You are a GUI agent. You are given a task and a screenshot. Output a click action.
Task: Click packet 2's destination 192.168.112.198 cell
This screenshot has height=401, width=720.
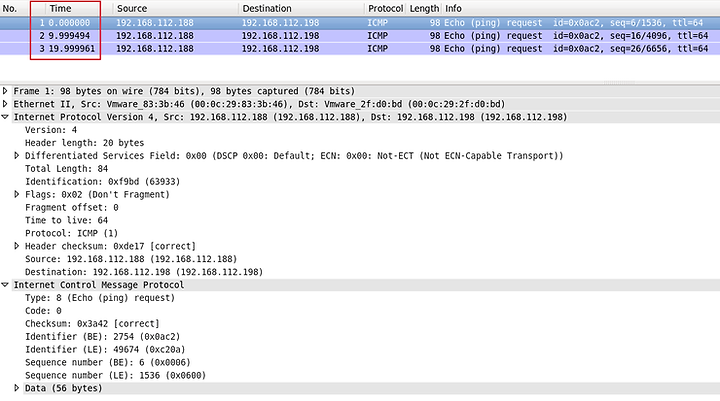point(281,36)
